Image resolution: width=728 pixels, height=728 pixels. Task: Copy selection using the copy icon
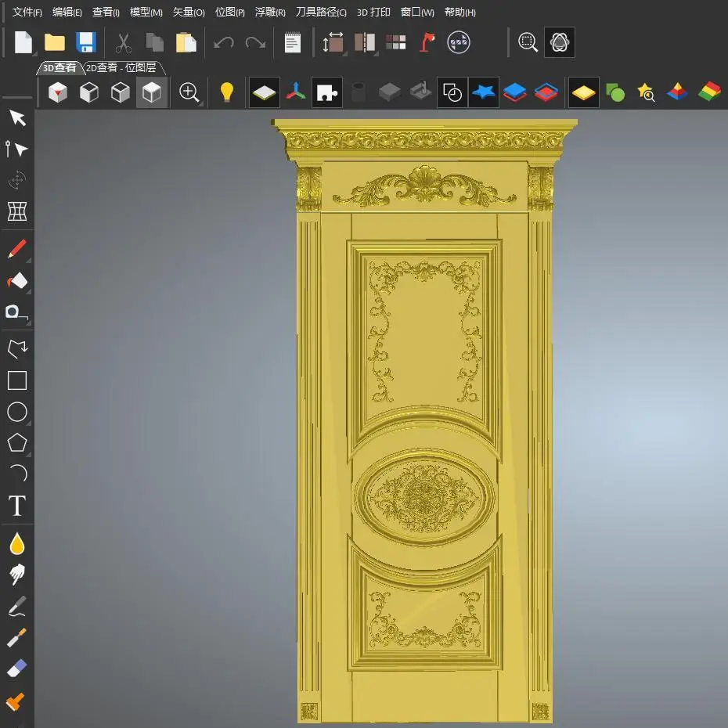155,43
